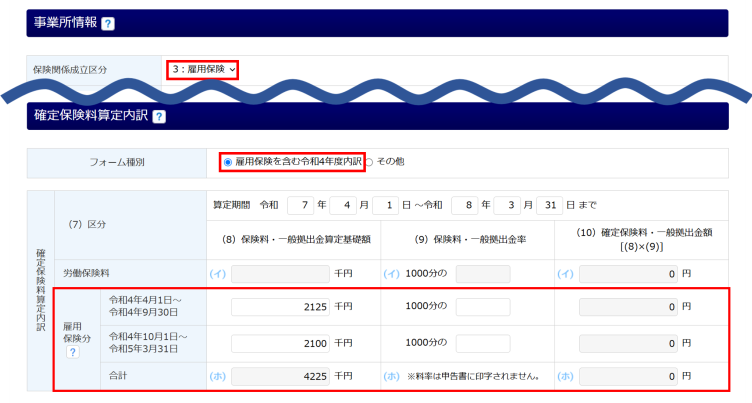Click the note ※料率は申告書に印字されません。
752x403 pixels.
[474, 377]
